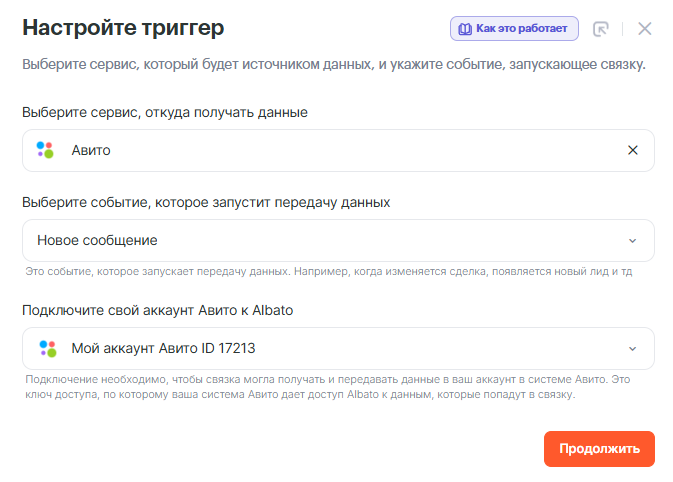Click the subtitle about choosing a data source

coord(334,66)
